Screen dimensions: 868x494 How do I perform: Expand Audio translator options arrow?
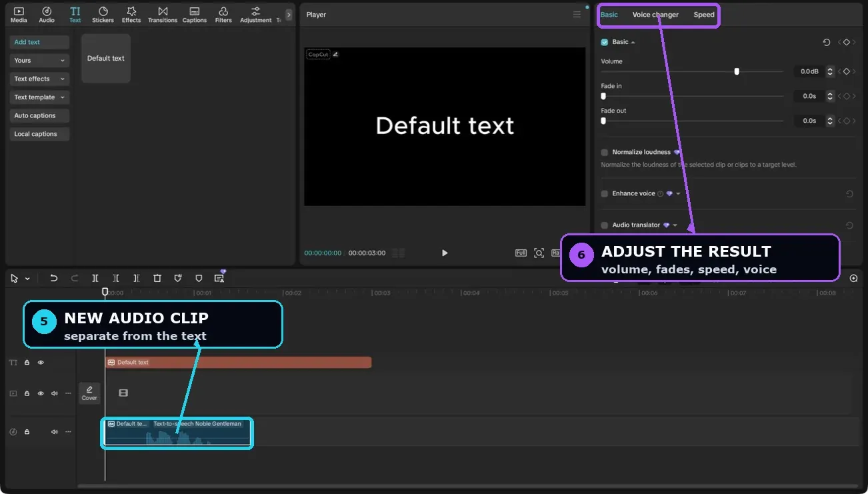click(675, 225)
